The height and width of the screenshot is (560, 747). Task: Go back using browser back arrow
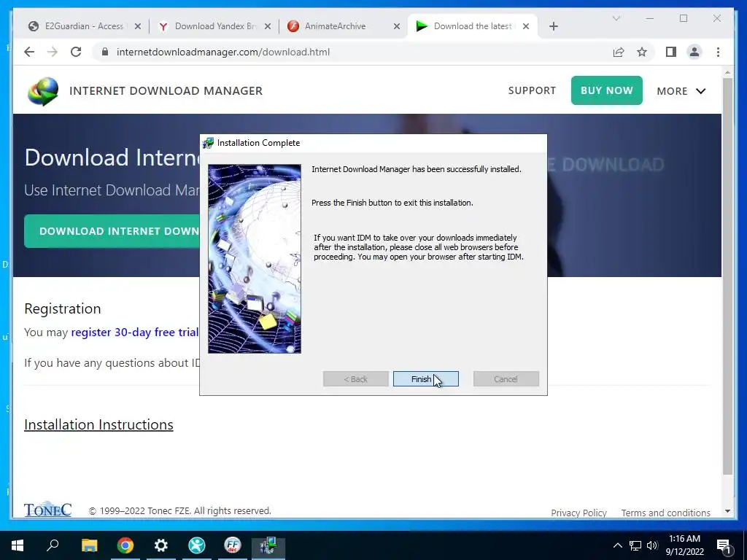29,52
